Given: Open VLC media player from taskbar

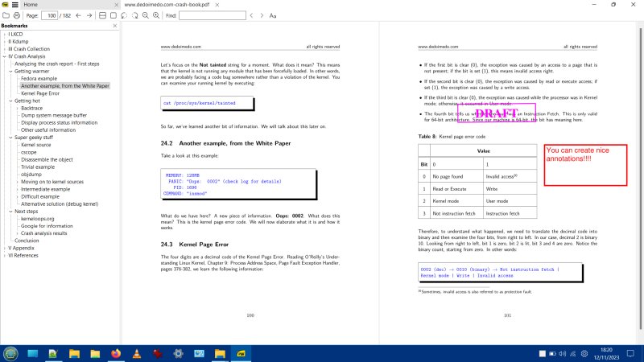Looking at the screenshot, I should click(x=137, y=353).
